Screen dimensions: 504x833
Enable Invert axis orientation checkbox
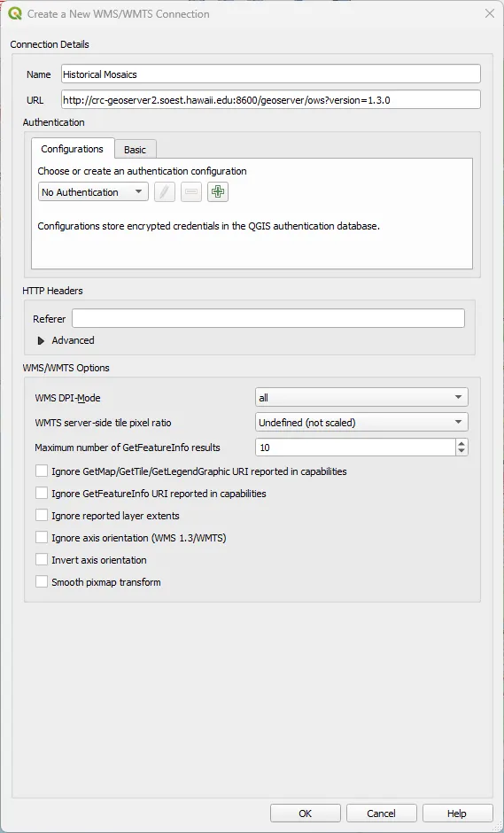[x=42, y=560]
